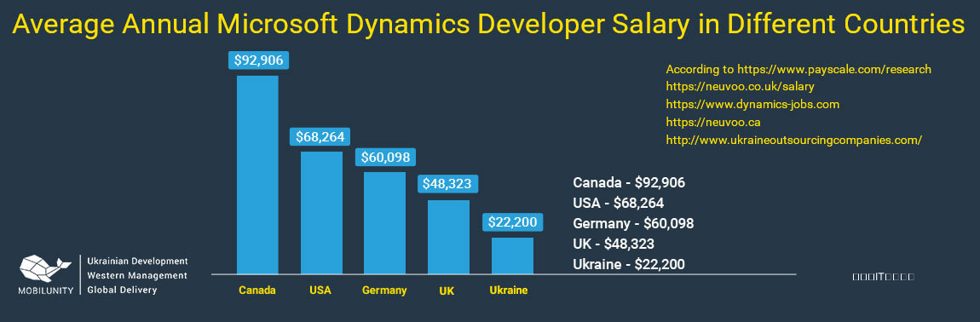Click the Germany axis label
The image size is (980, 322).
[384, 290]
